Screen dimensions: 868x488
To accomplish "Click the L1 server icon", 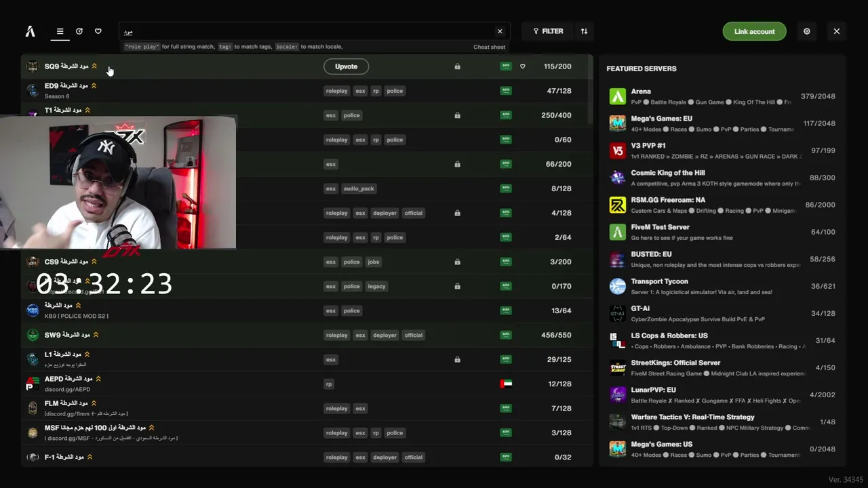I will pos(33,359).
